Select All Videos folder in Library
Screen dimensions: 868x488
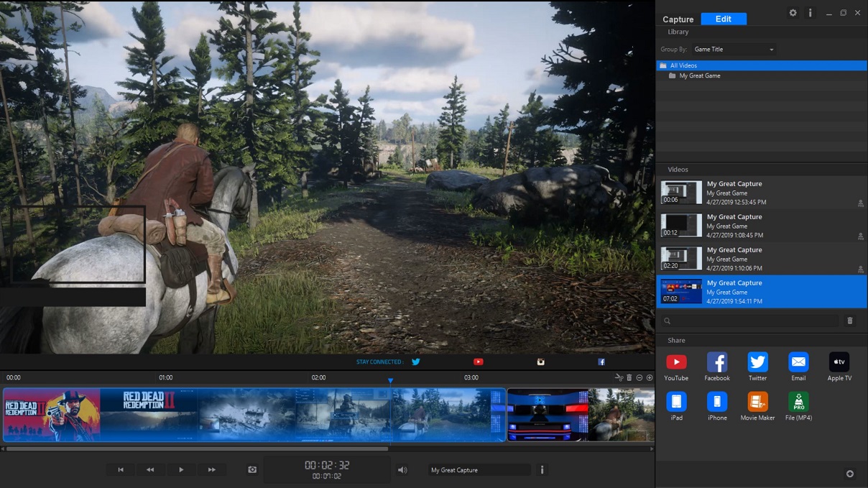[762, 65]
